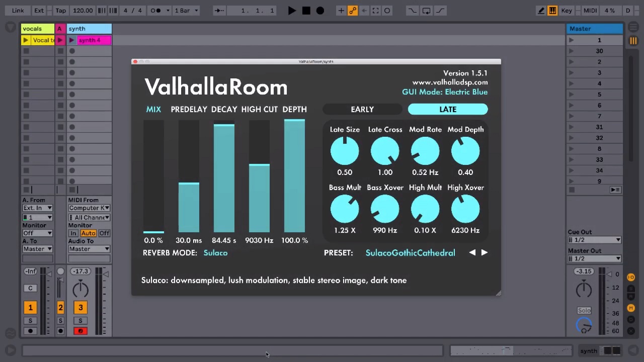The image size is (644, 362).
Task: Go to the previous ValhallaRoom preset
Action: pyautogui.click(x=472, y=252)
